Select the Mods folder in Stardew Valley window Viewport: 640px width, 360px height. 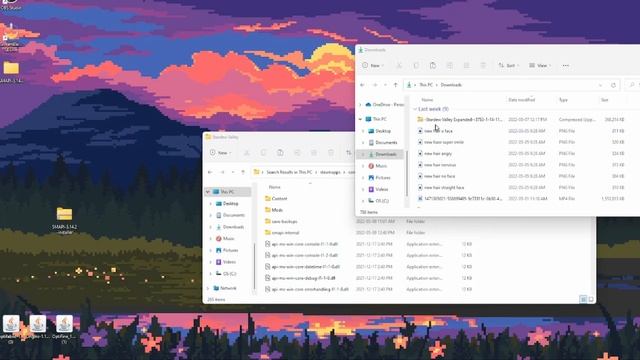click(x=273, y=210)
